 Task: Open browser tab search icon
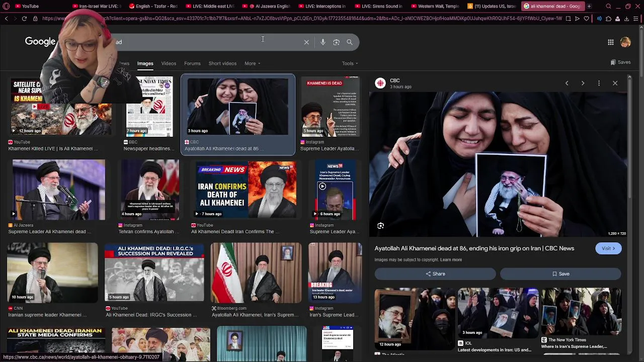[x=608, y=6]
